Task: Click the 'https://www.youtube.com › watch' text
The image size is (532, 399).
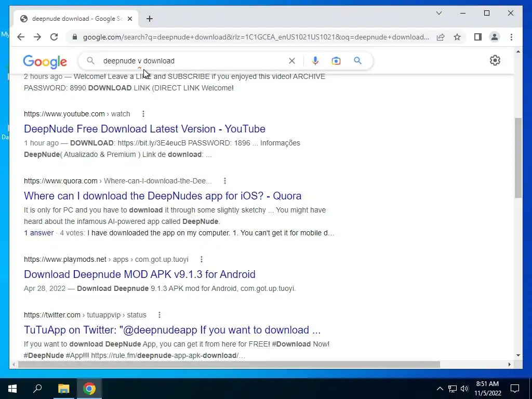Action: (x=77, y=114)
